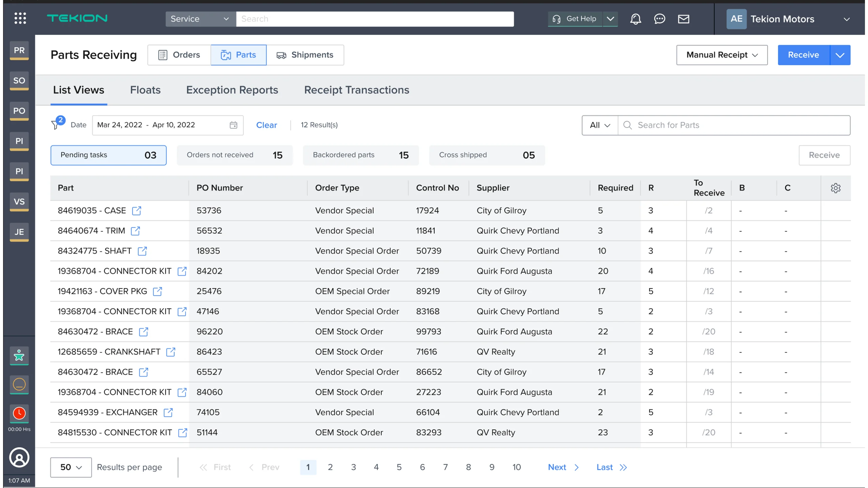Screen dimensions: 868x488
Task: Toggle the Cross shipped filter card
Action: click(x=487, y=155)
